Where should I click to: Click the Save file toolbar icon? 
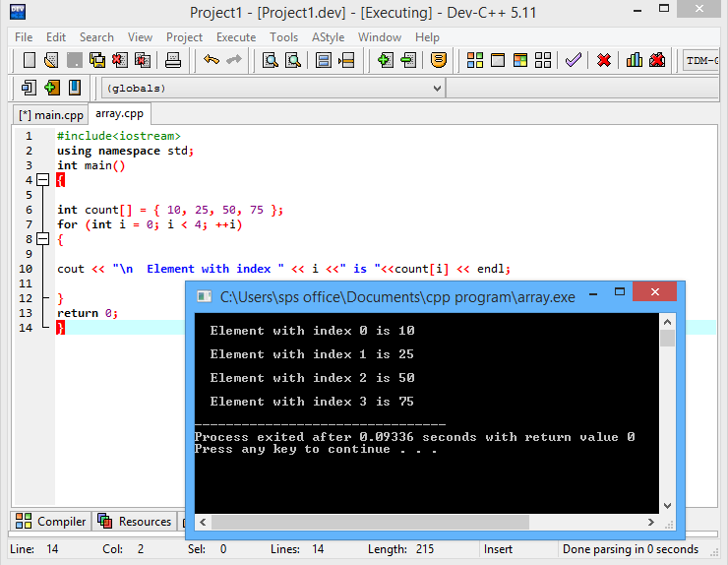point(75,60)
